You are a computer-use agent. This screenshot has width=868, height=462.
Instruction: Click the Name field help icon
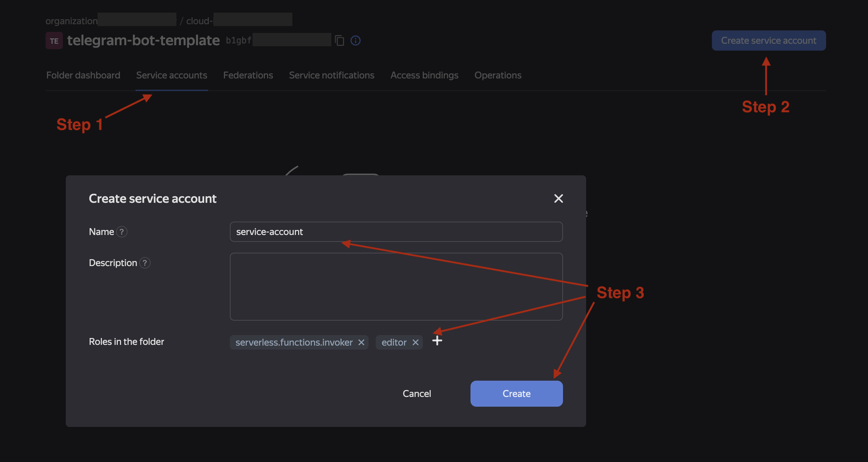coord(122,232)
